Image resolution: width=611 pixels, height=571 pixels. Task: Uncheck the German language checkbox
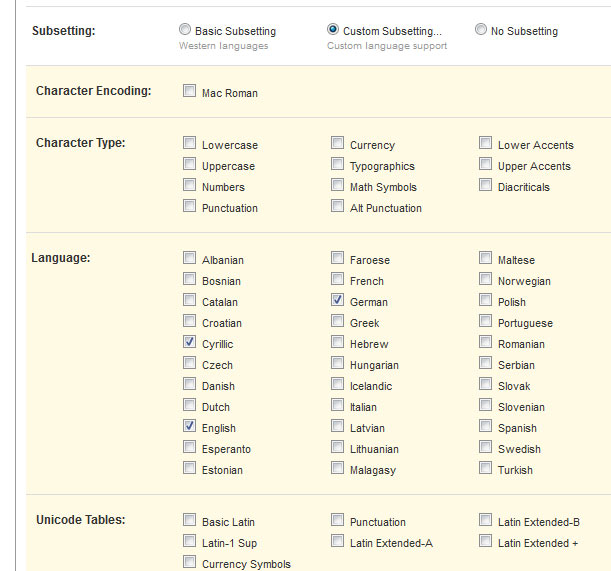(x=337, y=300)
